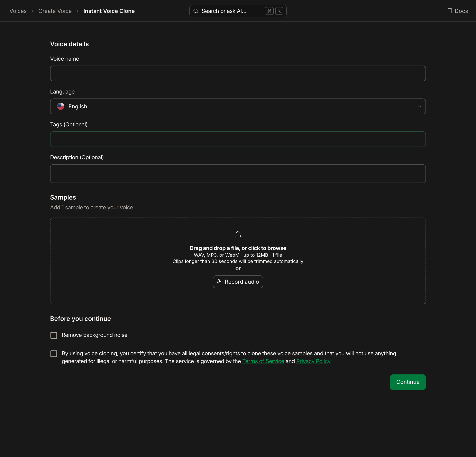This screenshot has height=457, width=476.
Task: Click 'Drag and drop a file' text to browse
Action: click(x=238, y=248)
